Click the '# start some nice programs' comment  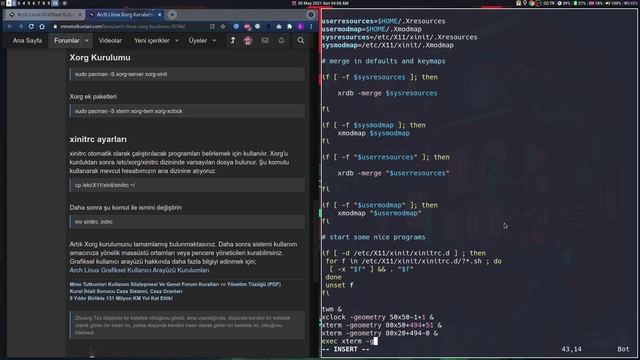tap(373, 237)
